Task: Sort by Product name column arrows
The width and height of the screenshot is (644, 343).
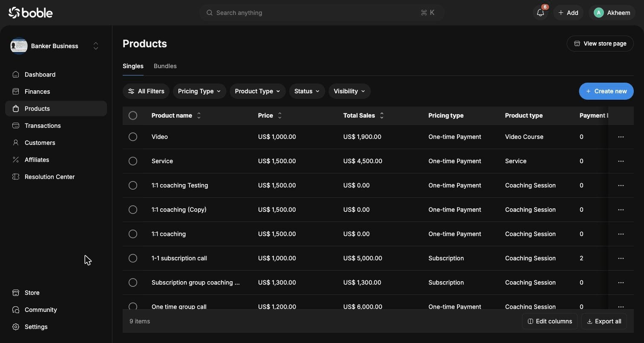Action: (x=198, y=115)
